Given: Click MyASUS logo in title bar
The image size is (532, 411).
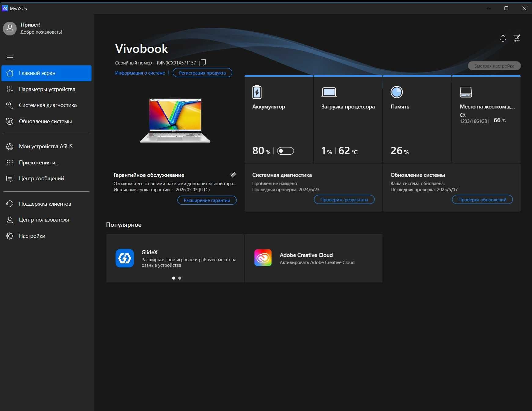Looking at the screenshot, I should pyautogui.click(x=5, y=8).
